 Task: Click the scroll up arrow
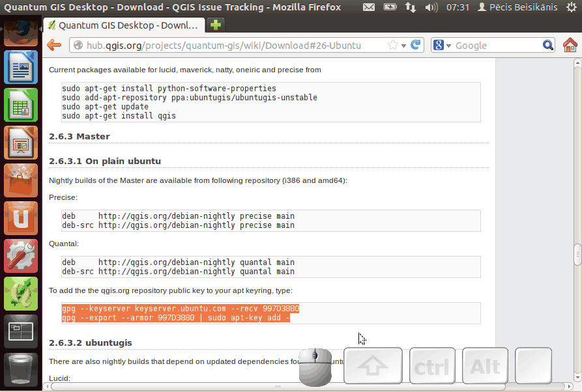click(577, 63)
